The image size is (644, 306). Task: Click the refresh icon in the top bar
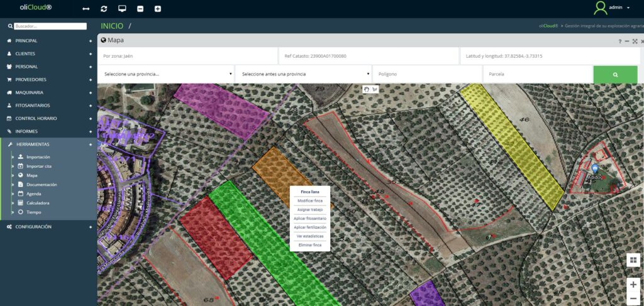coord(104,9)
